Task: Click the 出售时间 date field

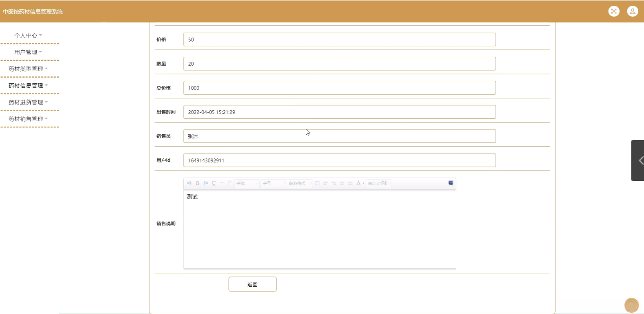Action: pos(340,112)
